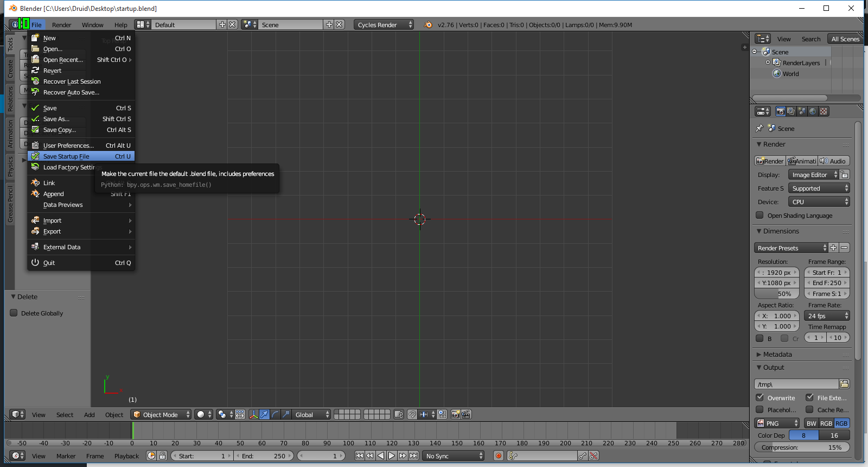Pin the properties context with pushpin
Viewport: 868px width, 467px height.
(x=759, y=129)
